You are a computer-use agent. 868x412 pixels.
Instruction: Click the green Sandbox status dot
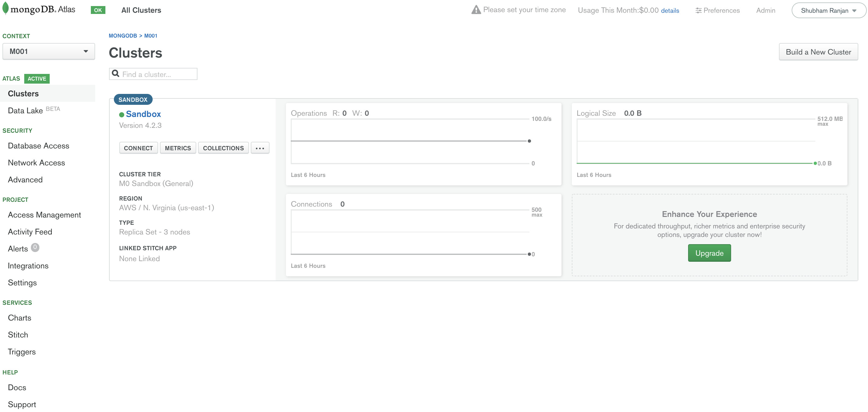122,115
